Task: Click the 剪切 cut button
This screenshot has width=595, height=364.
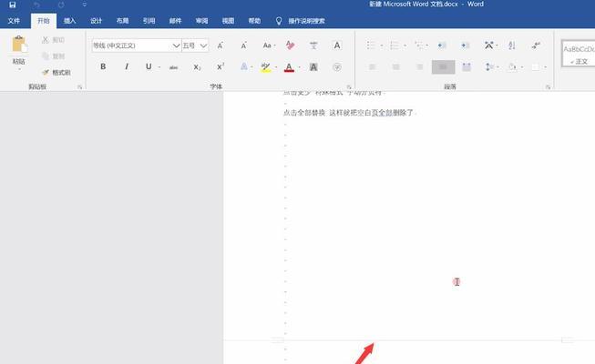Action: [x=53, y=40]
